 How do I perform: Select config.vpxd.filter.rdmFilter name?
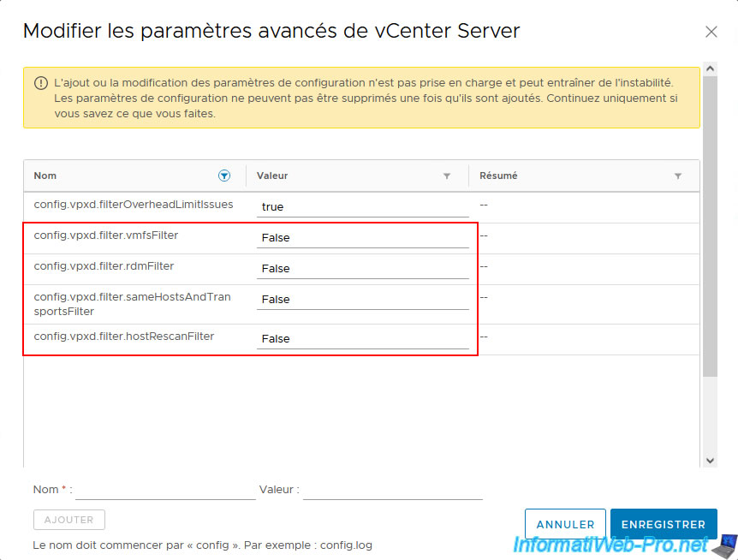click(x=104, y=266)
